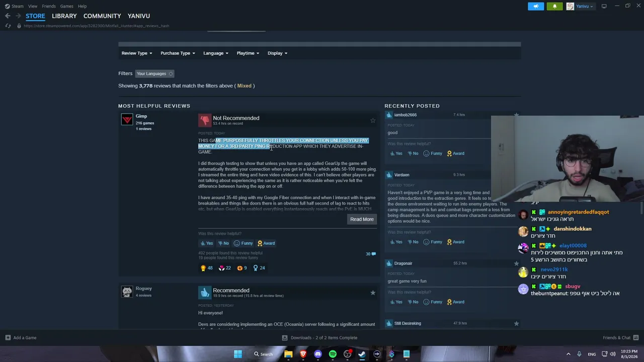Image resolution: width=644 pixels, height=362 pixels.
Task: Open the Downloads status link
Action: [x=319, y=338]
